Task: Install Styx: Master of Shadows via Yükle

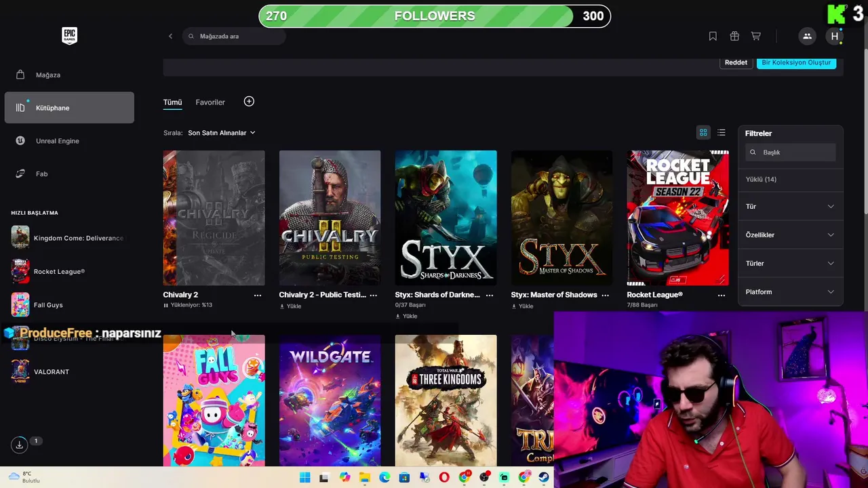Action: (x=522, y=306)
